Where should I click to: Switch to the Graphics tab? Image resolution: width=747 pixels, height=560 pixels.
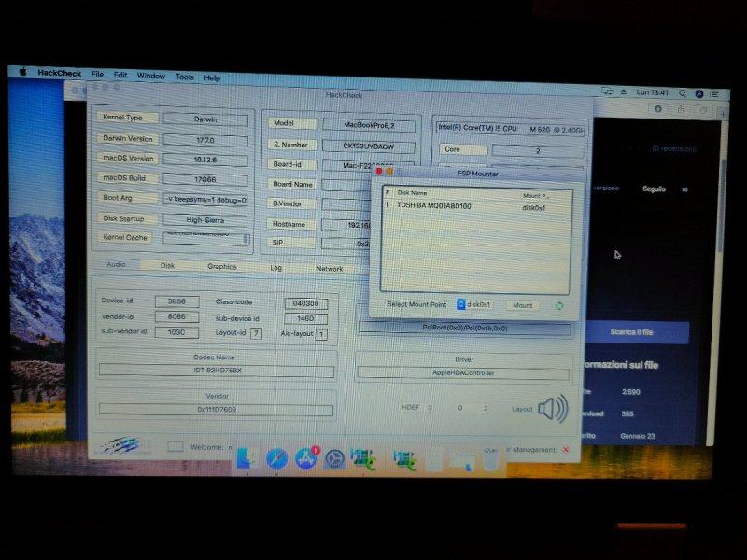click(222, 266)
